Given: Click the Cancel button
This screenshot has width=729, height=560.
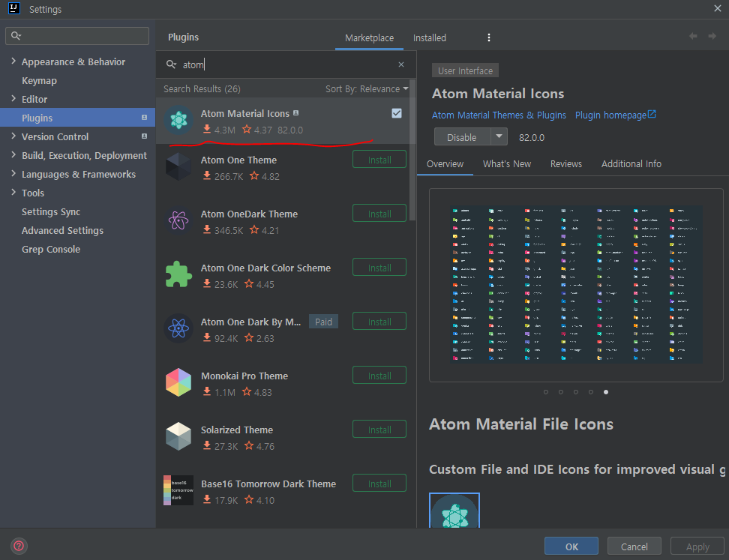Looking at the screenshot, I should pos(634,546).
